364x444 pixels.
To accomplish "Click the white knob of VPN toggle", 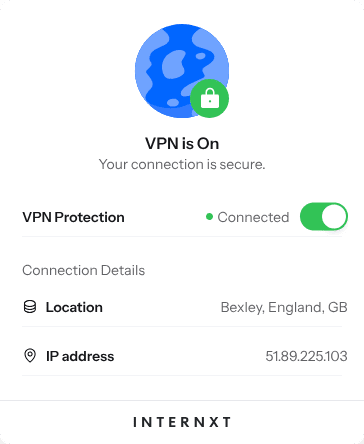I will click(x=334, y=217).
